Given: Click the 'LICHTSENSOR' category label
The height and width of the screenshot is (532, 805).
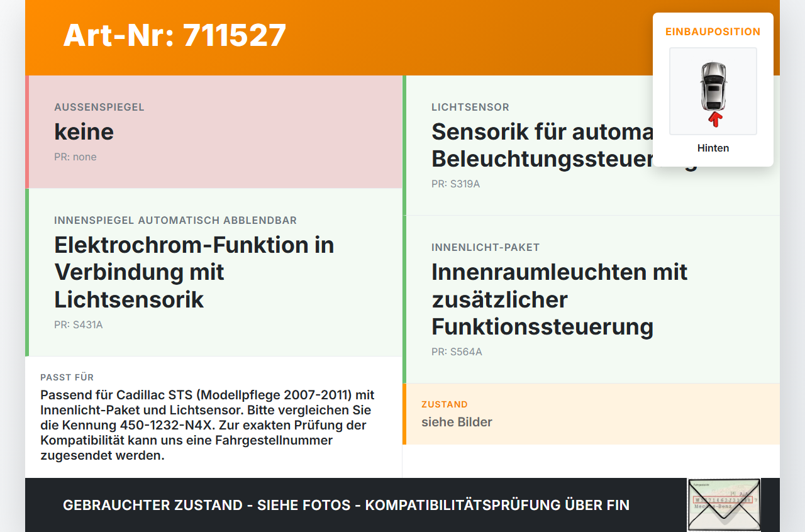Looking at the screenshot, I should click(x=470, y=107).
